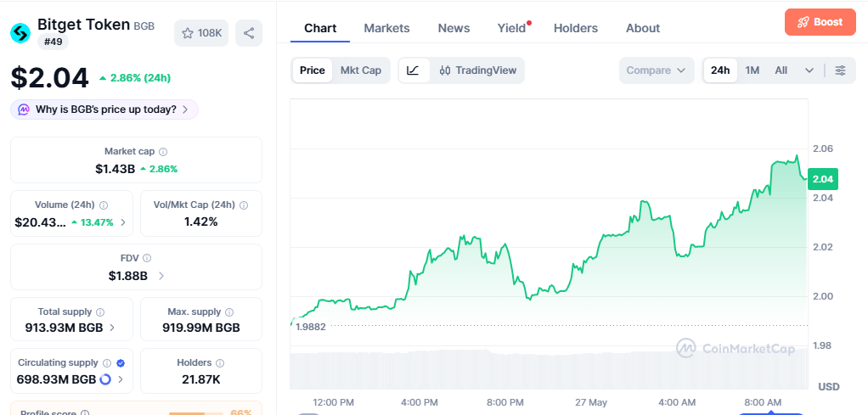
Task: Open the News tab
Action: click(454, 28)
